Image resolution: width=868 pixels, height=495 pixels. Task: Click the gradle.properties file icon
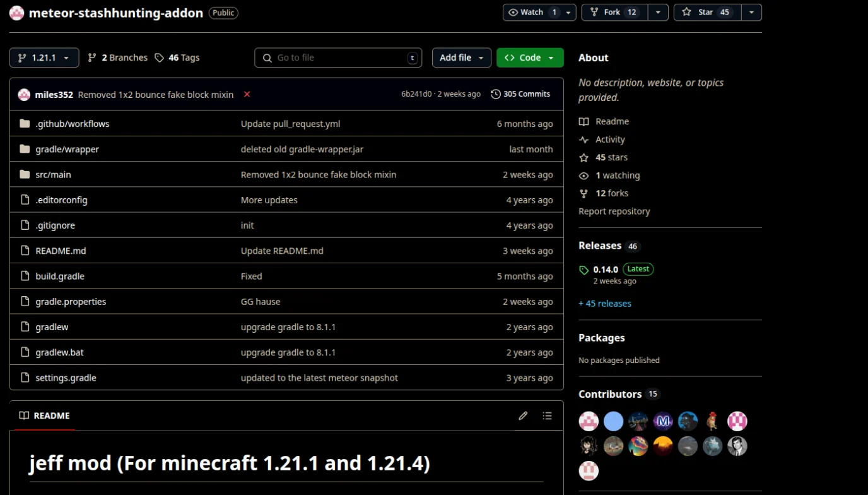(25, 301)
